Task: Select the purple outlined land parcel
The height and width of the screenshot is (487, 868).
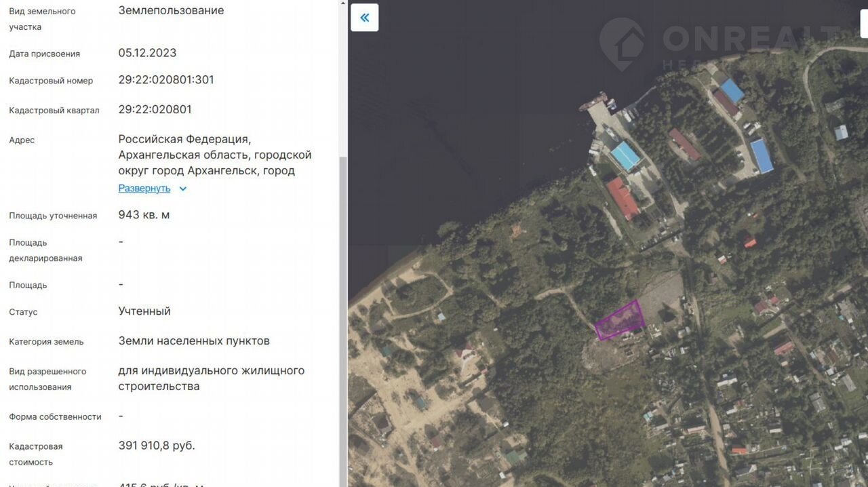Action: tap(620, 320)
